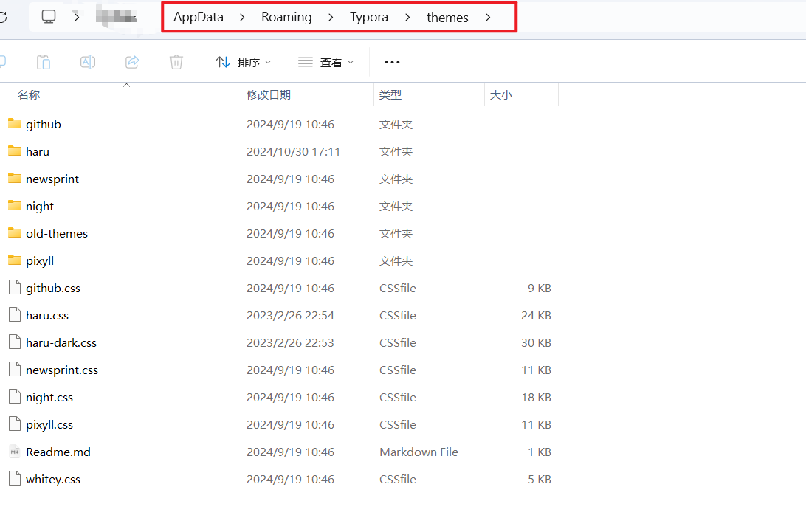Click the 18 KB size cell

(x=536, y=397)
